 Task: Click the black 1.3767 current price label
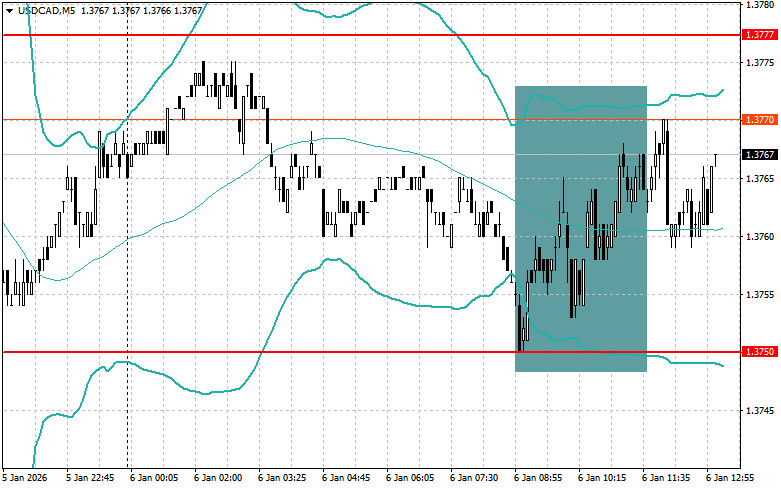pos(760,155)
